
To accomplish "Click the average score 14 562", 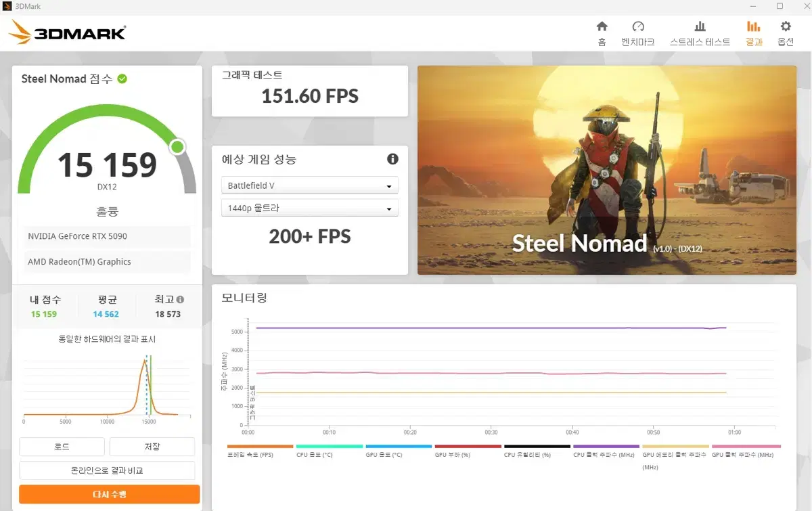I will click(x=106, y=314).
